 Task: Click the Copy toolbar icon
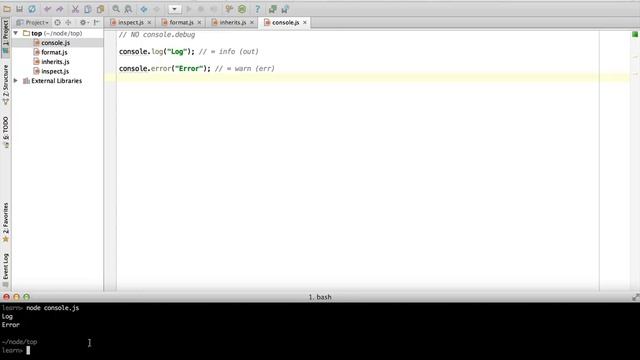pos(88,9)
